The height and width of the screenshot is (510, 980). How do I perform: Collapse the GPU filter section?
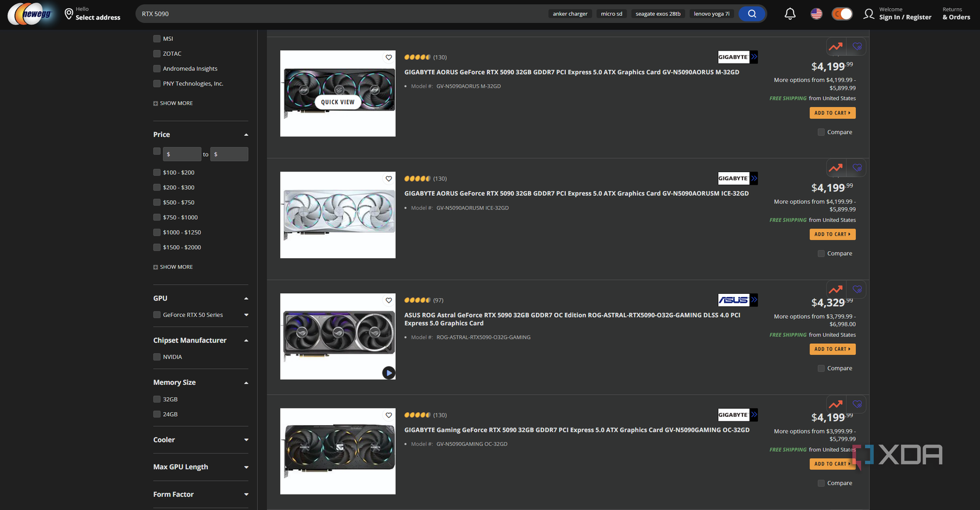click(x=246, y=299)
